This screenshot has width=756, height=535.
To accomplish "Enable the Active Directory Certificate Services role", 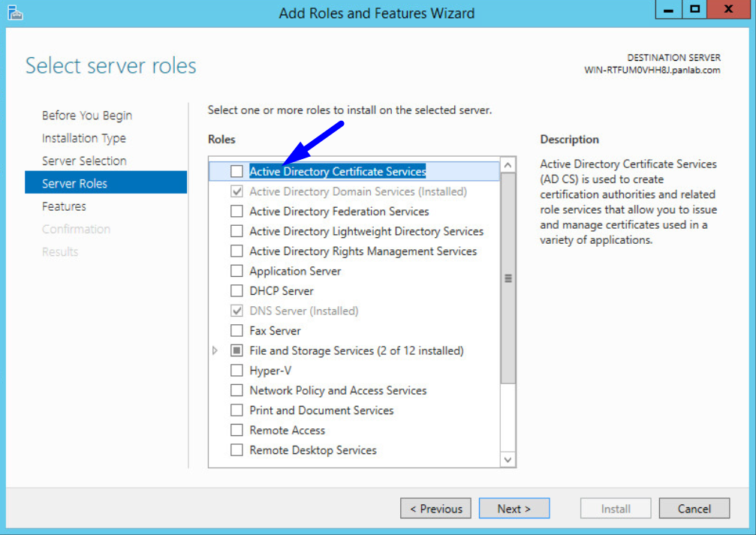I will pyautogui.click(x=236, y=171).
